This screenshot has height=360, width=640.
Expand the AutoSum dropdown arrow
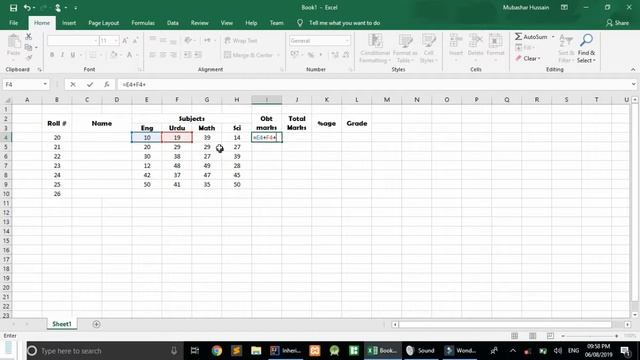coord(553,37)
